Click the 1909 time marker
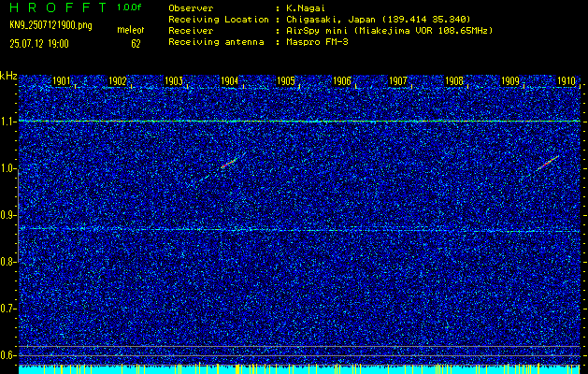Viewport: 588px width, 374px height. [510, 81]
